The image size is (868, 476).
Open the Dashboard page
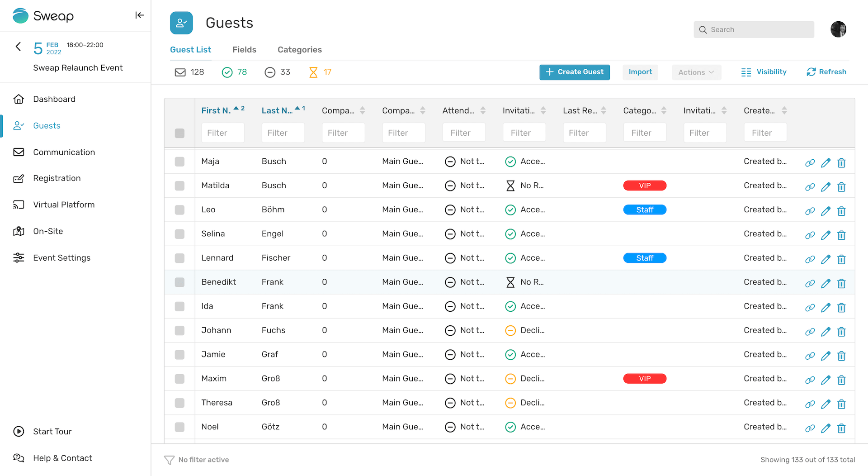[x=54, y=99]
